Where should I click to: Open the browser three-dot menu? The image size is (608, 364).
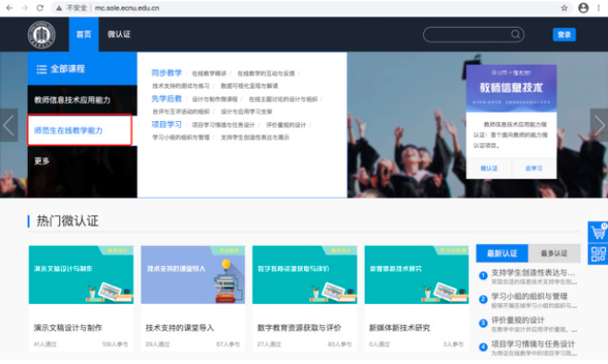pyautogui.click(x=599, y=8)
